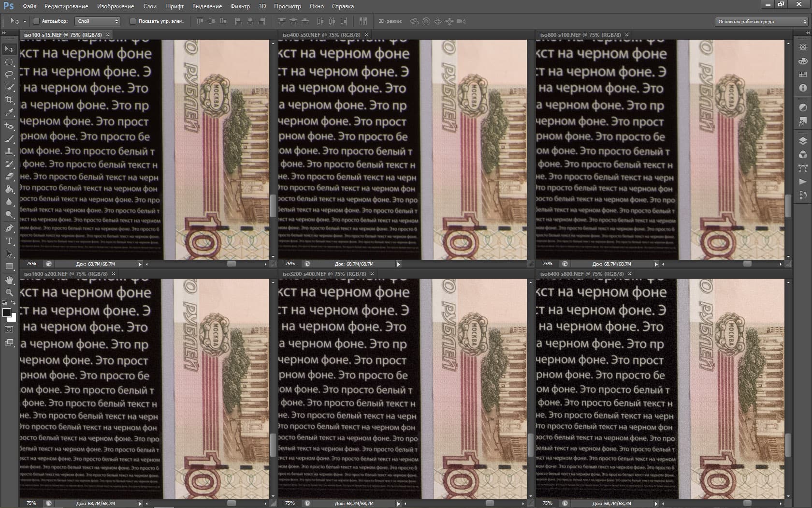Open the Файл menu
812x508 pixels.
point(29,6)
